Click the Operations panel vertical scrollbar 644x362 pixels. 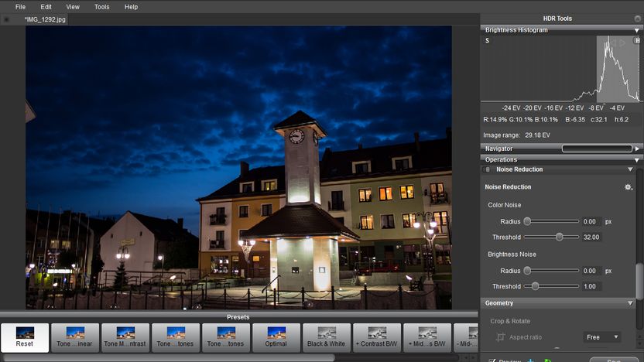639,281
